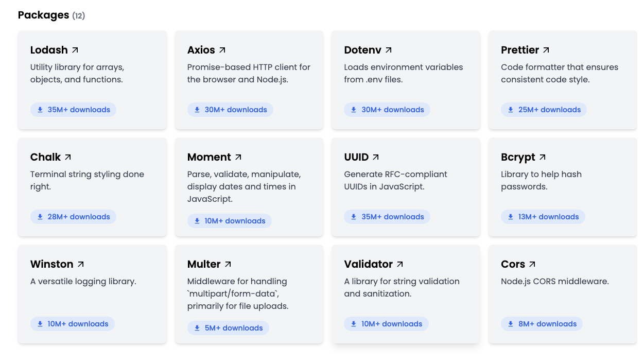Click the download icon in Prettier's badge
This screenshot has width=644, height=364.
click(511, 110)
